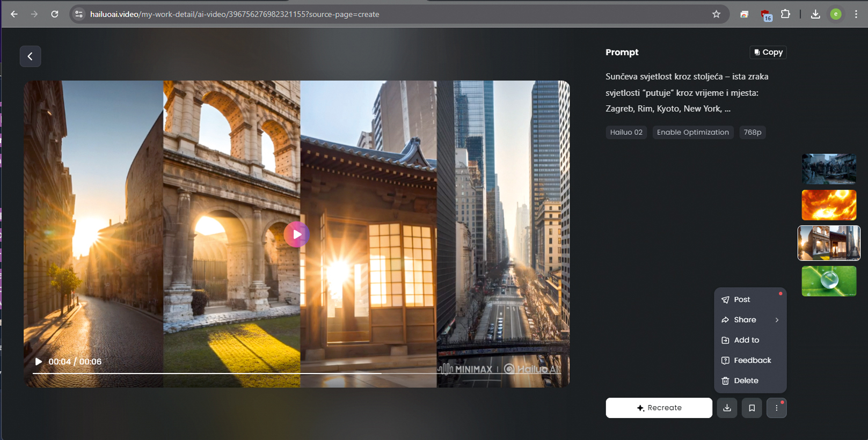Choose Post from the context menu
The width and height of the screenshot is (868, 440).
742,299
